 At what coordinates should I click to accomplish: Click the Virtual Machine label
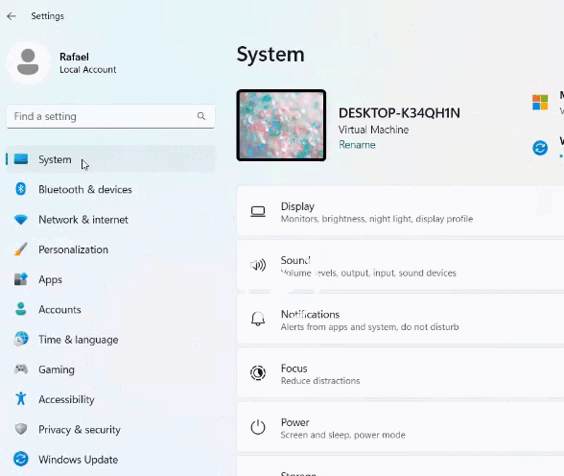pyautogui.click(x=373, y=130)
